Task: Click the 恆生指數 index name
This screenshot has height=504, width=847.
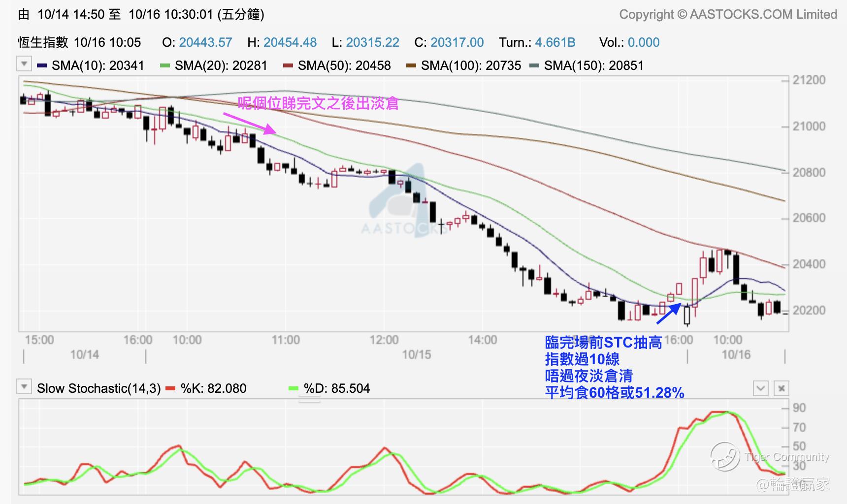Action: (43, 42)
